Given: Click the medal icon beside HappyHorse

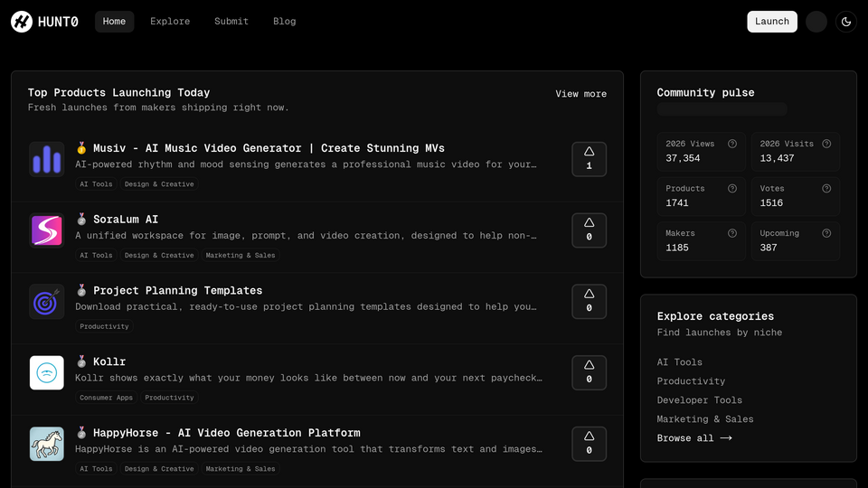Looking at the screenshot, I should [x=81, y=432].
